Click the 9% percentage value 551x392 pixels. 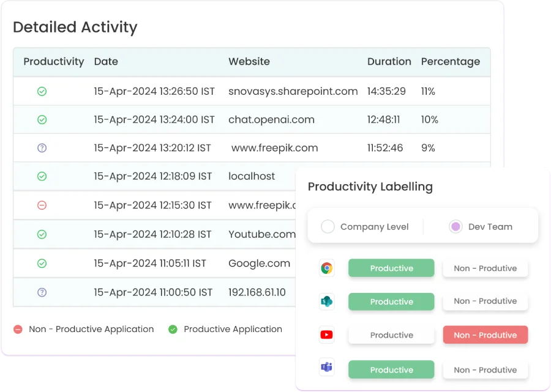click(428, 148)
